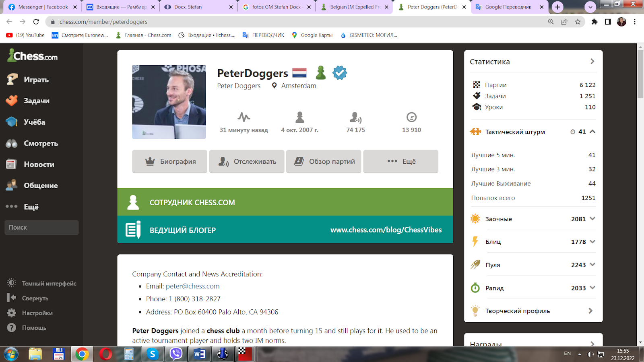Click the Отслеживать follow button
Image resolution: width=644 pixels, height=362 pixels.
[x=247, y=161]
